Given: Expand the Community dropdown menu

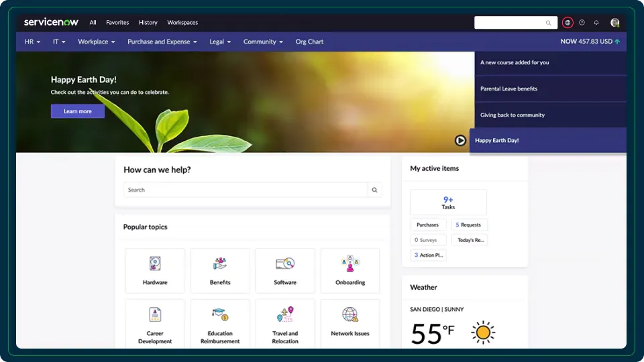Looking at the screenshot, I should coord(263,42).
